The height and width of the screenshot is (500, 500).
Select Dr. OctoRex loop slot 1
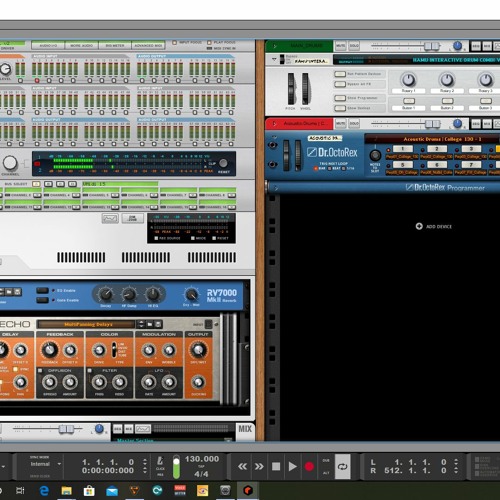coord(403,149)
